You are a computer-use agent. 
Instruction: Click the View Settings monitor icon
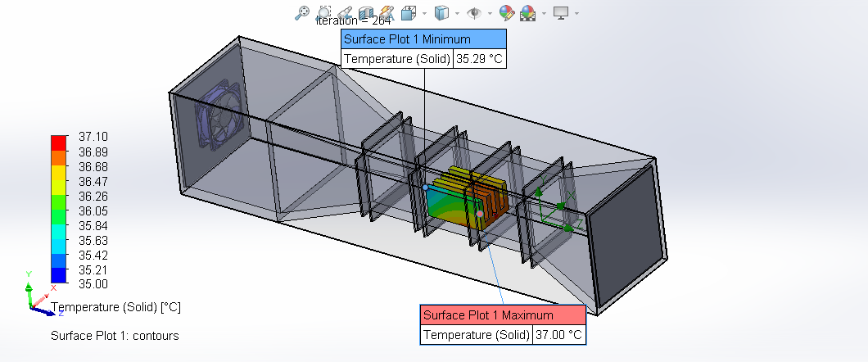click(561, 13)
